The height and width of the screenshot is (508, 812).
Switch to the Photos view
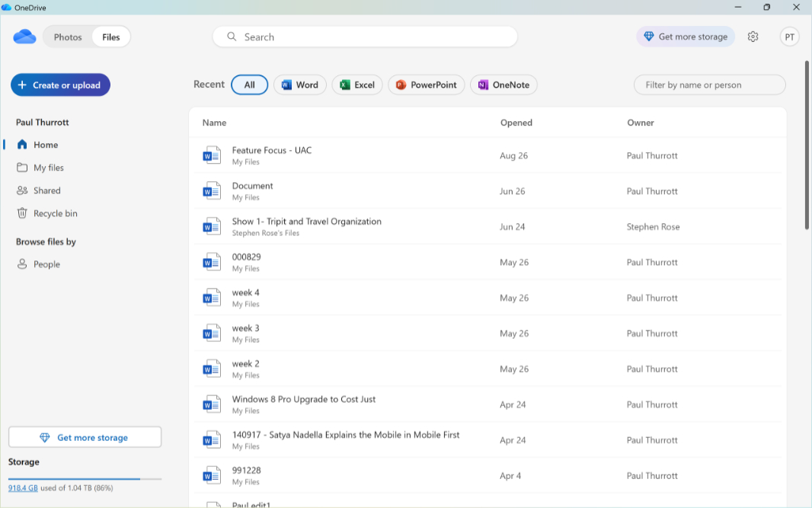tap(68, 37)
